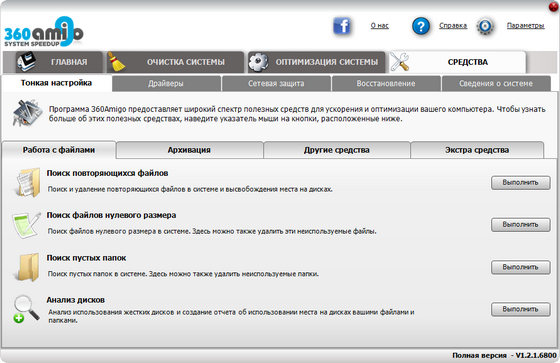Switch to ОЧИСТКА СИСТЕМЫ tab
Viewport: 560px width, 363px height.
(175, 62)
